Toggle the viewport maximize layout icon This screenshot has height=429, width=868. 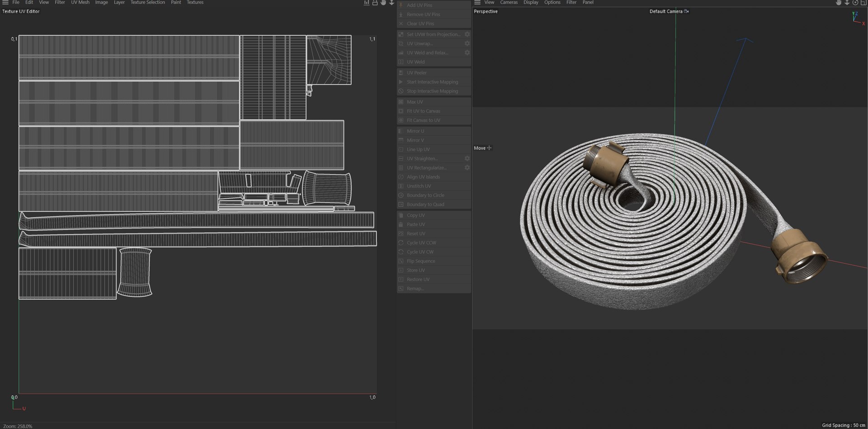[x=863, y=2]
